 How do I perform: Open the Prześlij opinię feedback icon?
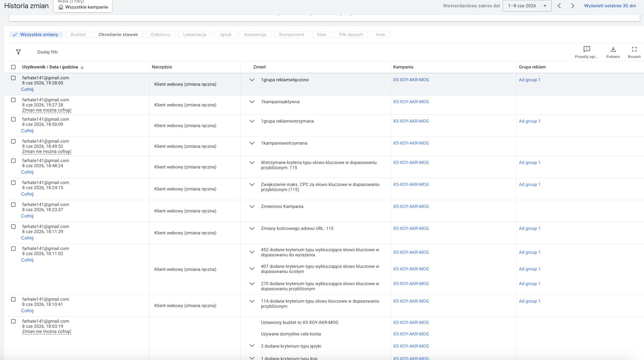point(586,49)
